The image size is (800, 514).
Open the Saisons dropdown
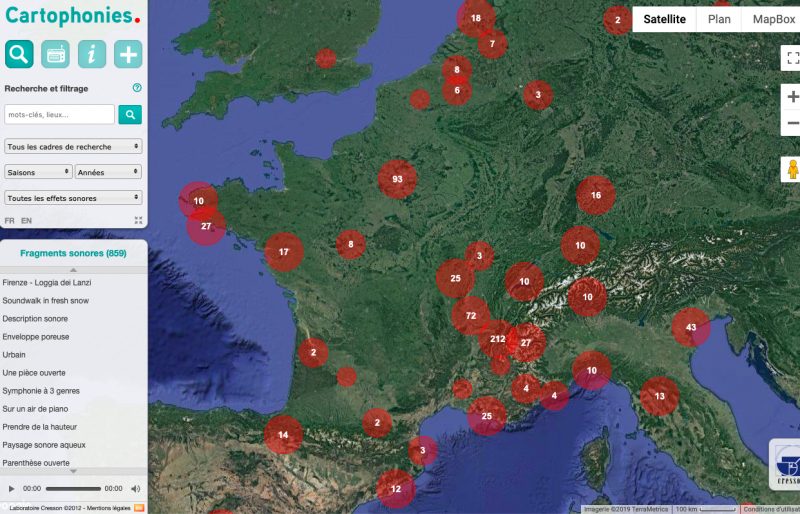click(39, 172)
